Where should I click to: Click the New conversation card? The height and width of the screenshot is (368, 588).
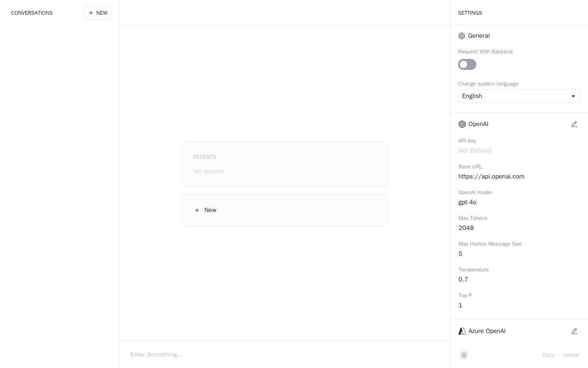point(285,210)
